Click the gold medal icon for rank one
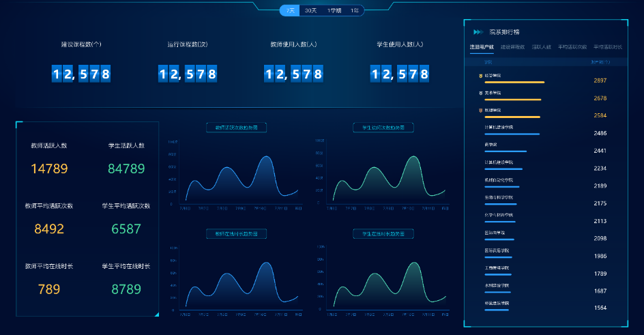The image size is (644, 335). [480, 76]
